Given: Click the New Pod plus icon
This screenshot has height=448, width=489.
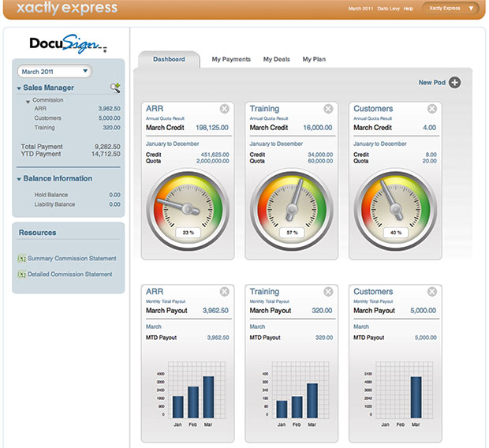Looking at the screenshot, I should click(x=455, y=82).
